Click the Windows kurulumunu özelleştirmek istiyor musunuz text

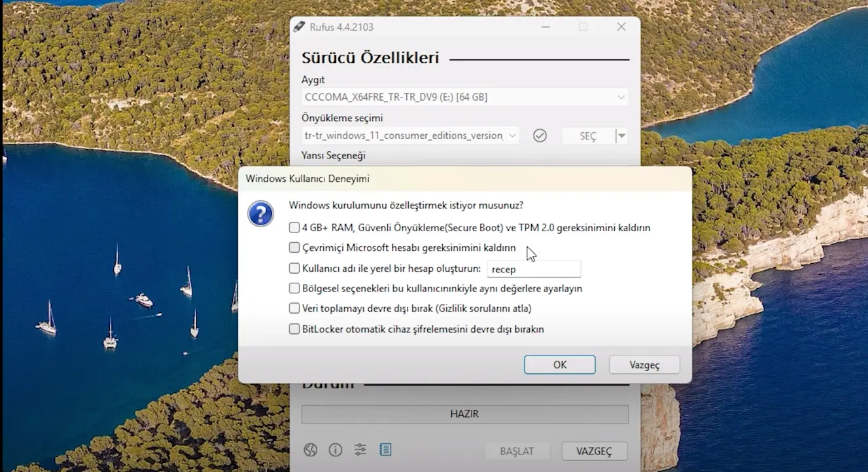pos(406,206)
